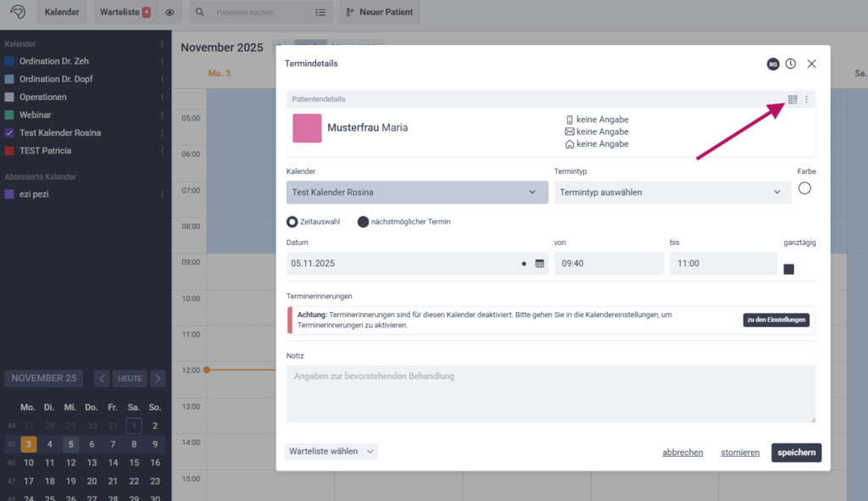Toggle the eye visibility icon in top bar
The image size is (868, 501).
[x=170, y=13]
